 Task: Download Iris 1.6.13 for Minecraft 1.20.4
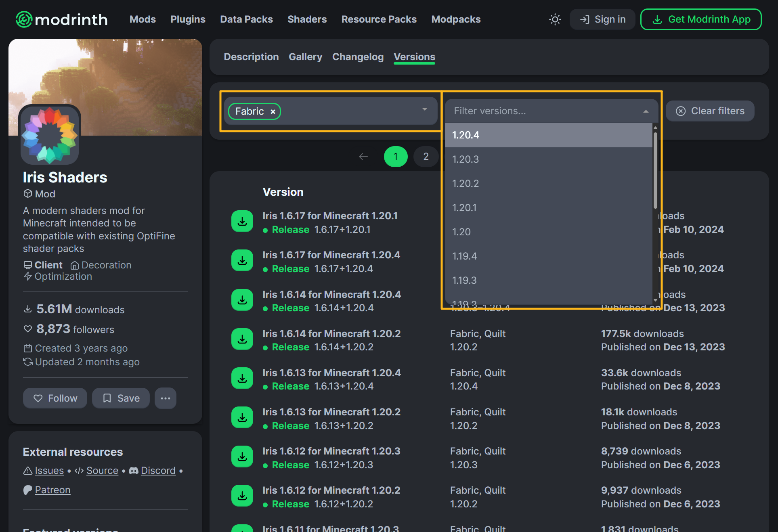point(242,379)
